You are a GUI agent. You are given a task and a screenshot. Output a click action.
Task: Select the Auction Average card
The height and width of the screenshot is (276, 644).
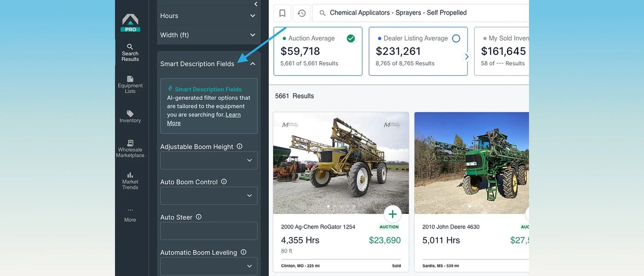[318, 51]
